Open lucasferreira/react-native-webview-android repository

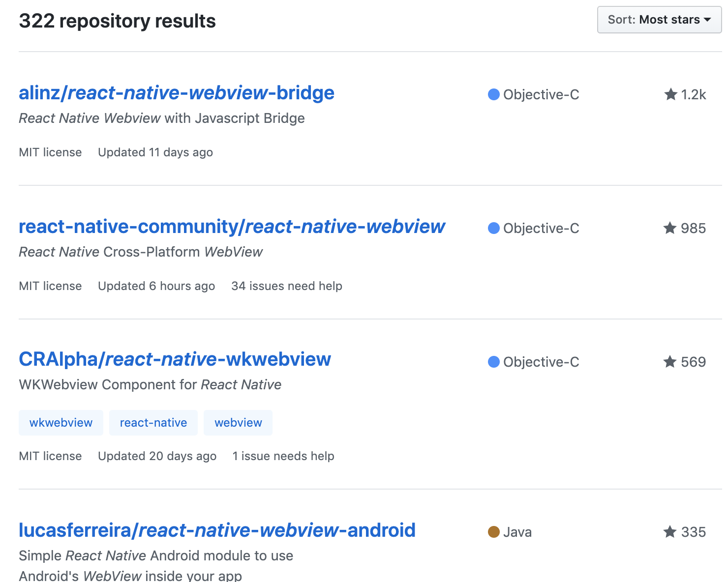point(217,530)
